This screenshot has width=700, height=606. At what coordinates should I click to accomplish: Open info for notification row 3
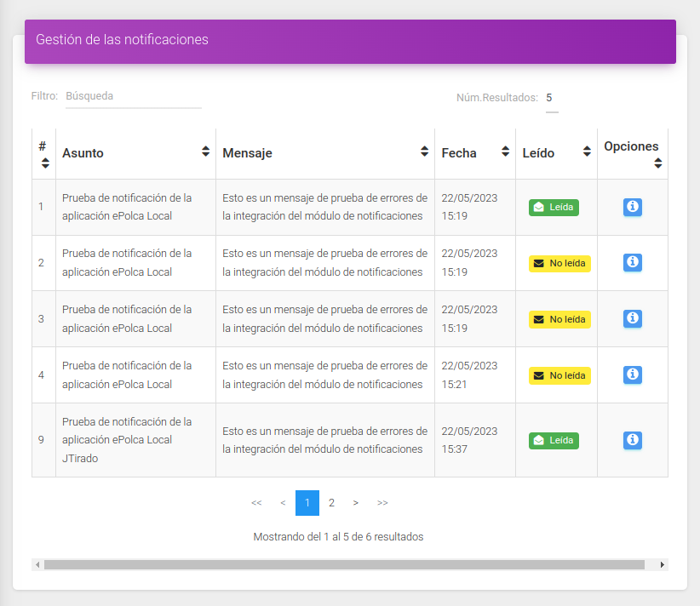[x=632, y=318]
